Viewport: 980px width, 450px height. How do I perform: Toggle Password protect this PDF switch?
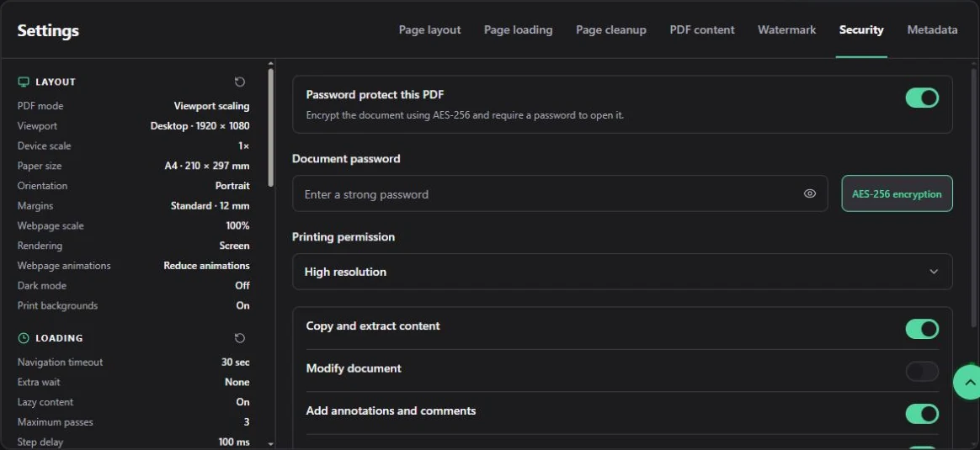pos(922,98)
